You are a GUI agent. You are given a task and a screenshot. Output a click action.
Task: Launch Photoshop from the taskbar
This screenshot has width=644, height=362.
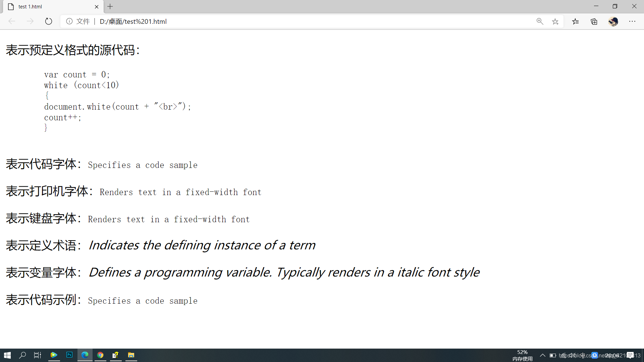pyautogui.click(x=69, y=355)
